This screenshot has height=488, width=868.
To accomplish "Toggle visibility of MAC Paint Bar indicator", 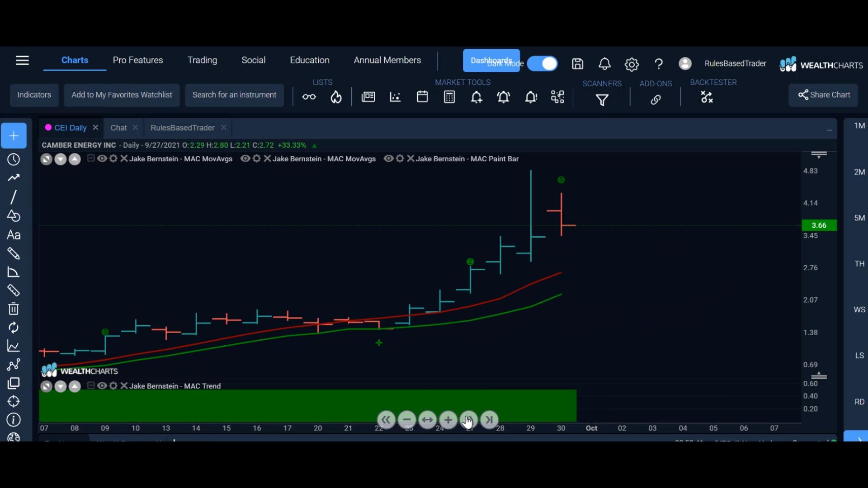I will (388, 159).
